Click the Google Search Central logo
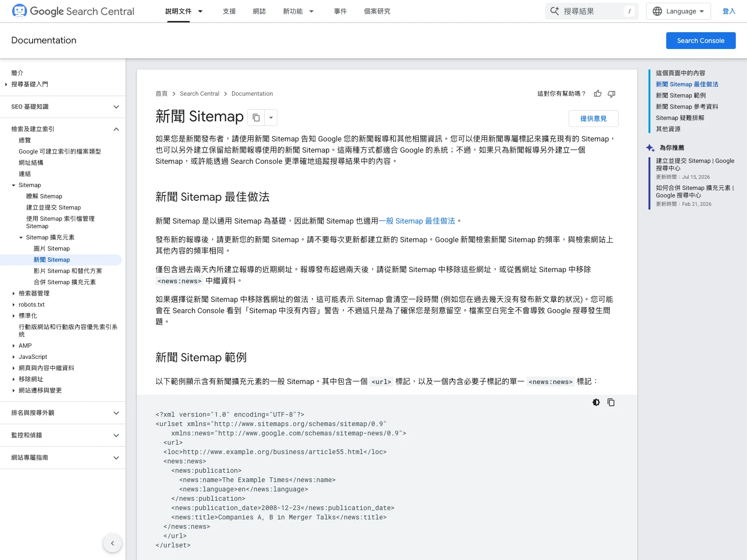The image size is (747, 560). [x=73, y=11]
